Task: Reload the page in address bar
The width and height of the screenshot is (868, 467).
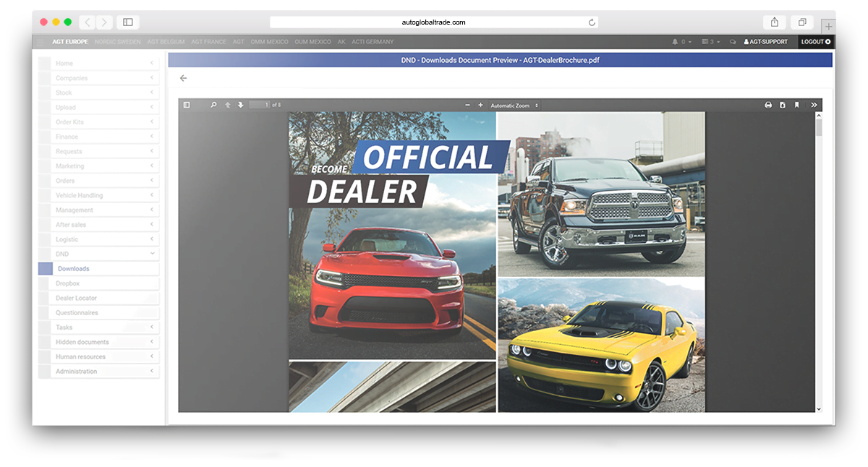Action: (x=592, y=22)
